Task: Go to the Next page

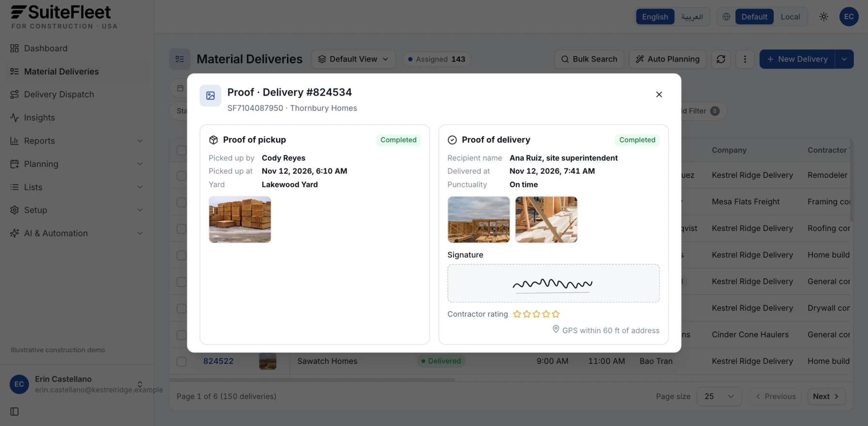Action: pos(826,396)
